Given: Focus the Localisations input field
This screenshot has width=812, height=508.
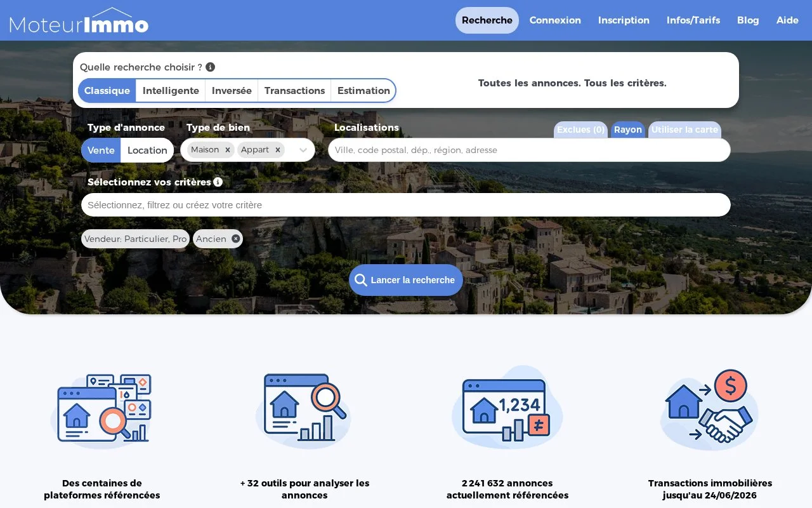Looking at the screenshot, I should click(x=529, y=150).
